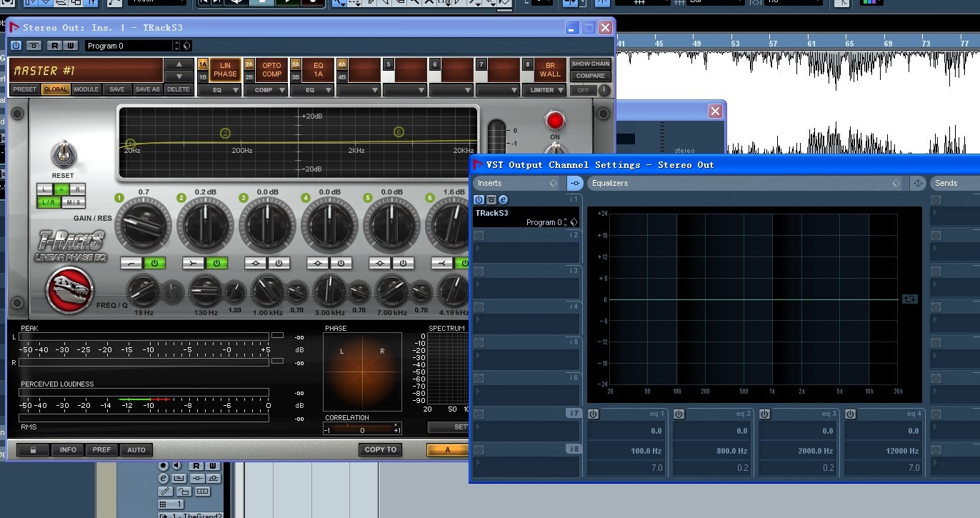Viewport: 980px width, 518px height.
Task: Click EQ node 6 on the frequency graph
Action: pos(399,131)
